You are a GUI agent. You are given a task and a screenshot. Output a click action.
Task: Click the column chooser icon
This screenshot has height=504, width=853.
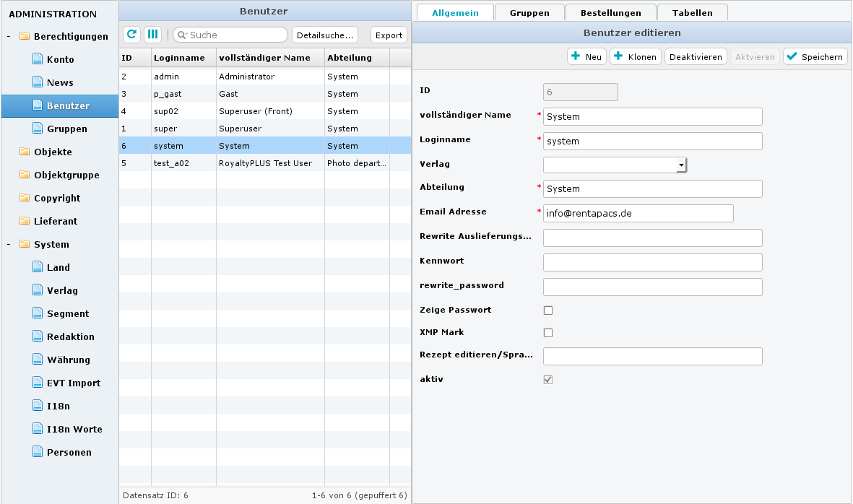tap(152, 35)
